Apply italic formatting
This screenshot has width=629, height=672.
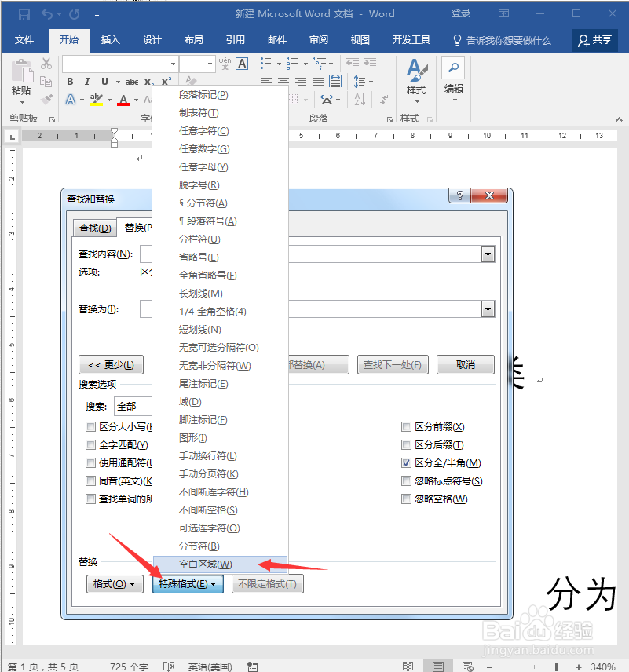[x=86, y=81]
